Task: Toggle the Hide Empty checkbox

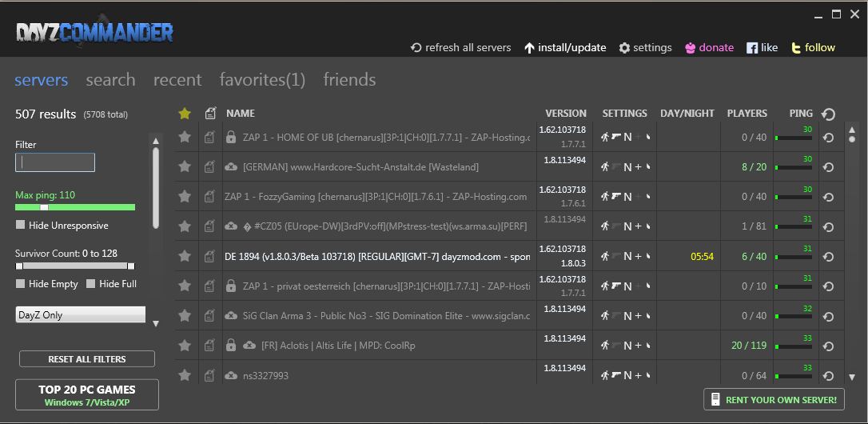Action: coord(21,284)
